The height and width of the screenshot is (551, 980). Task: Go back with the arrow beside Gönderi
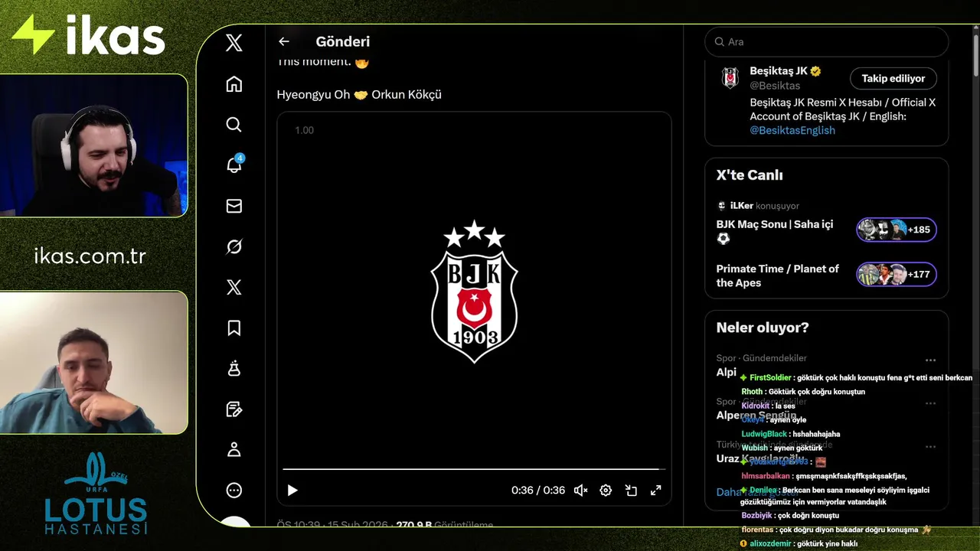pos(284,42)
